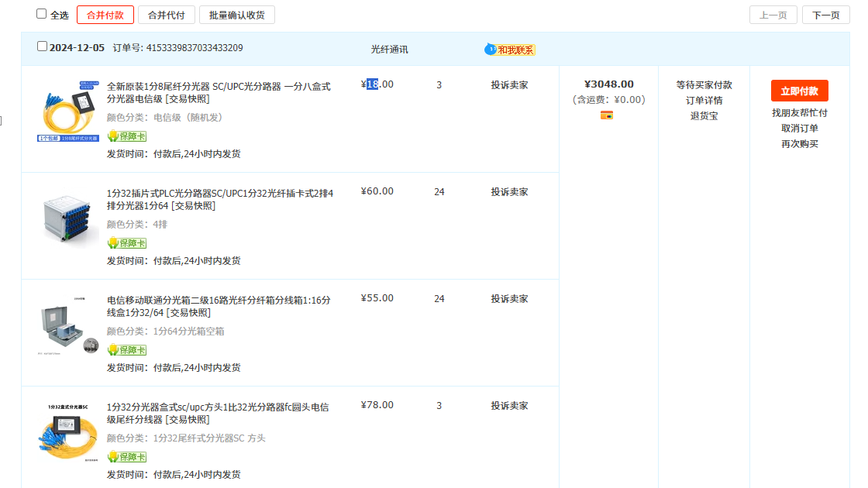Click the guarantee card badge on first item
Screen dimensions: 868x488
click(x=126, y=136)
